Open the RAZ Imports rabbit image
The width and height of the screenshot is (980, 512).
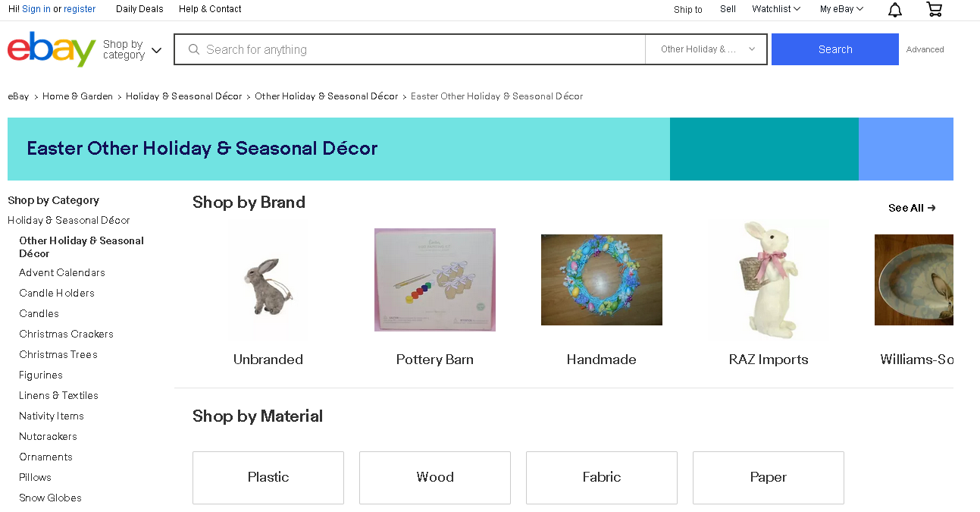pos(769,279)
